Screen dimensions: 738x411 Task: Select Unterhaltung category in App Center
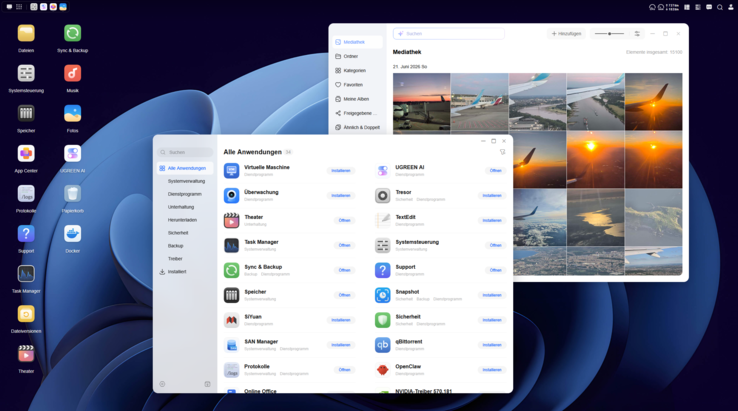click(181, 207)
